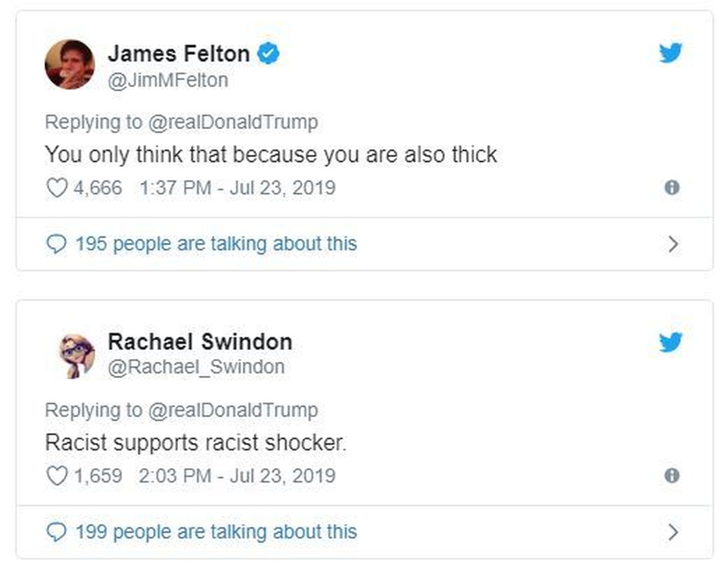Open the '199 people are talking about this' link
This screenshot has width=728, height=572.
tap(216, 532)
